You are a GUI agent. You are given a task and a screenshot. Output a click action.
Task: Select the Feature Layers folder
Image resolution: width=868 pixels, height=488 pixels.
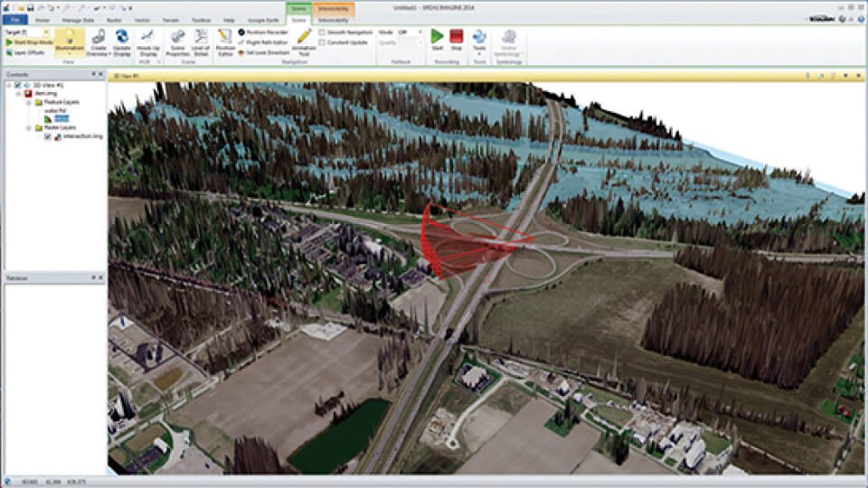pos(61,102)
